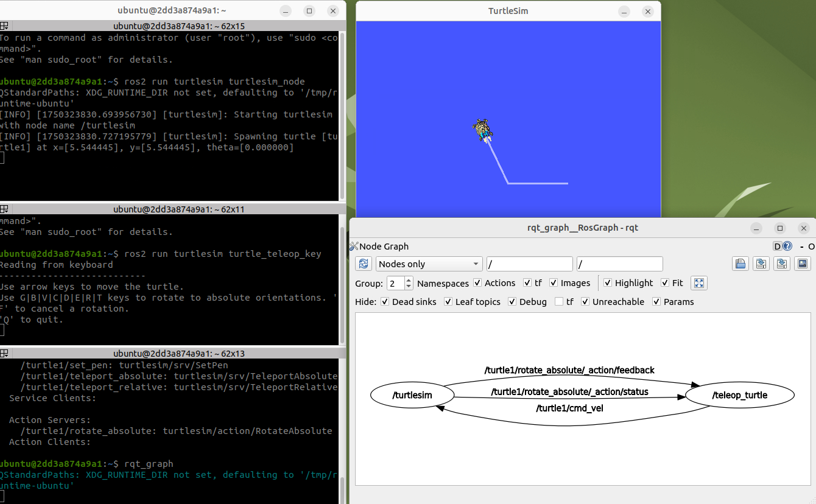Save the graph as a DOT file

pos(762,264)
